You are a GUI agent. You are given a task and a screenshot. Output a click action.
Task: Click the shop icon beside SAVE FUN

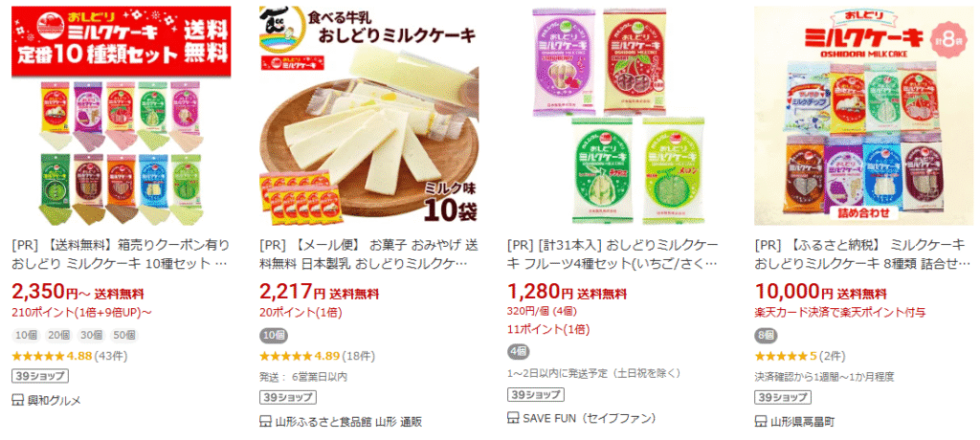[513, 417]
